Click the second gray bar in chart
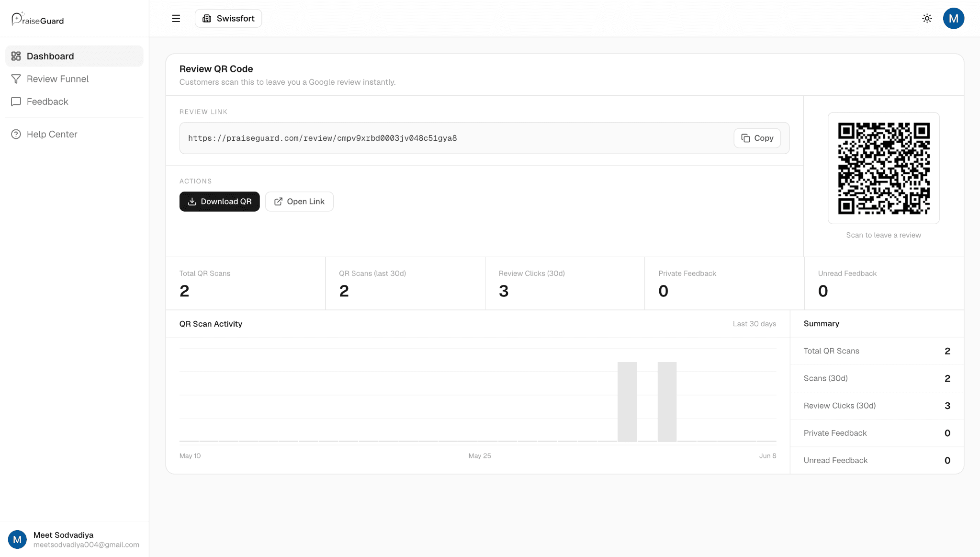Screen dimensions: 980x557 tap(667, 402)
